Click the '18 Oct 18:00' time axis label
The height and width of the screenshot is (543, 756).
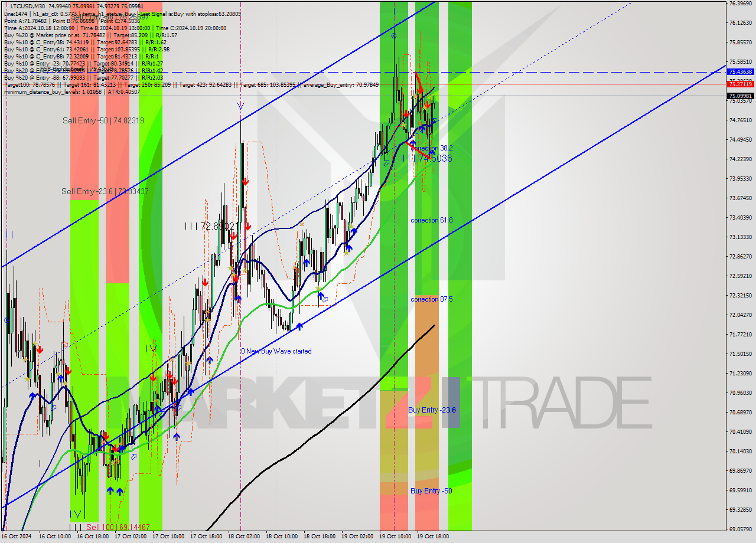tap(320, 537)
